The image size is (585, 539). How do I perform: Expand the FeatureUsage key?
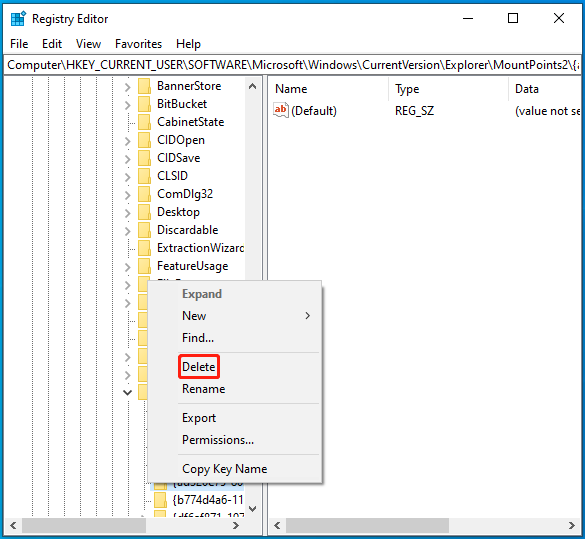click(128, 267)
